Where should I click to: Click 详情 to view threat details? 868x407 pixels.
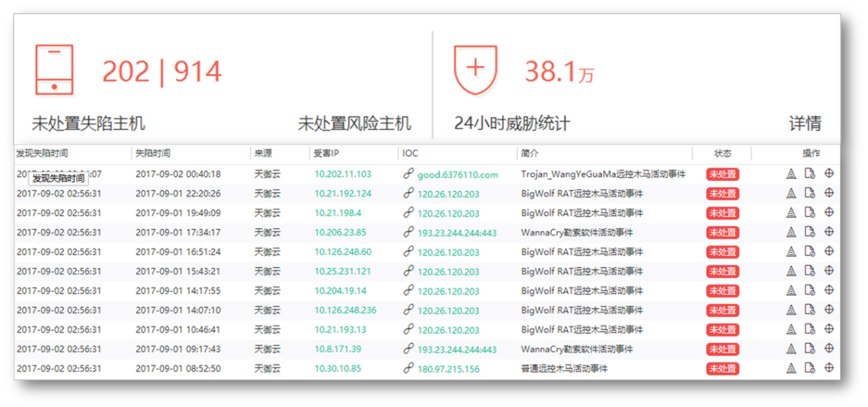point(805,123)
